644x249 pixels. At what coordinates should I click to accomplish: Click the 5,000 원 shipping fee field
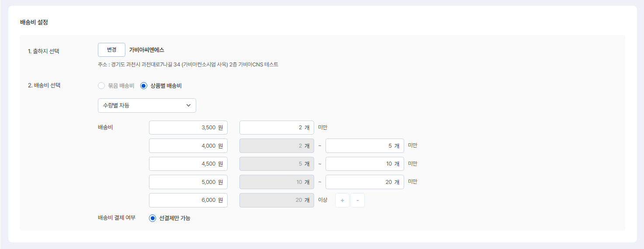[188, 182]
